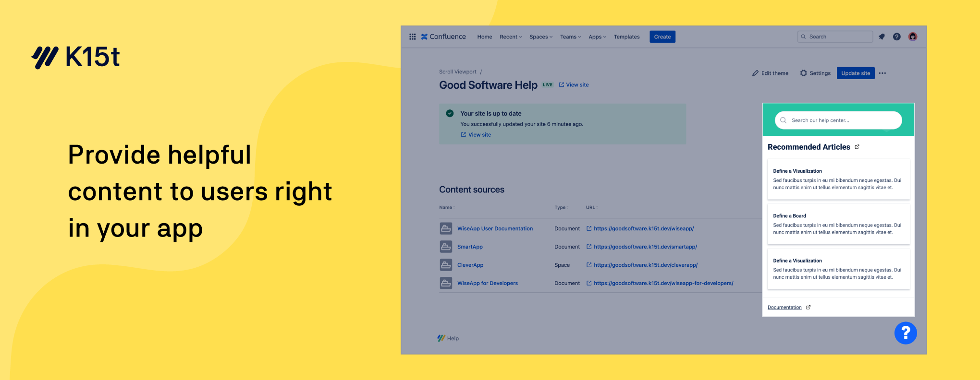The image size is (980, 380).
Task: Click the K15t logo next to Help
Action: [x=441, y=338]
